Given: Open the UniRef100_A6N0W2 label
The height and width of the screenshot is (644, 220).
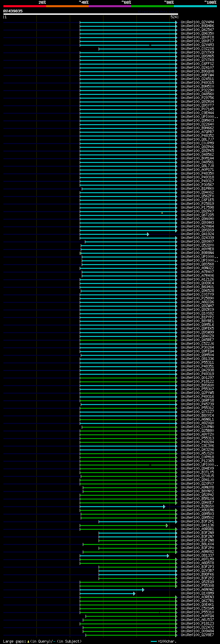Looking at the screenshot, I should tap(197, 589).
